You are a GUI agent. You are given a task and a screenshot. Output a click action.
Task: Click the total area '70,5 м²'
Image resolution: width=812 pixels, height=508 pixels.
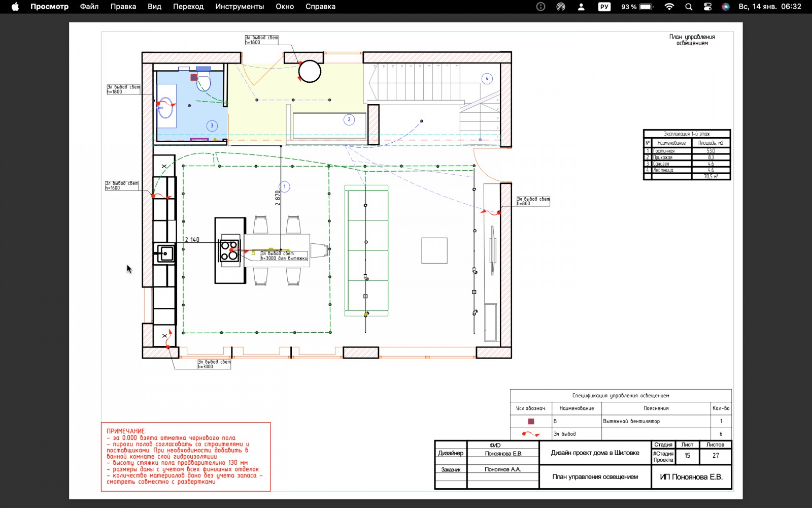710,176
